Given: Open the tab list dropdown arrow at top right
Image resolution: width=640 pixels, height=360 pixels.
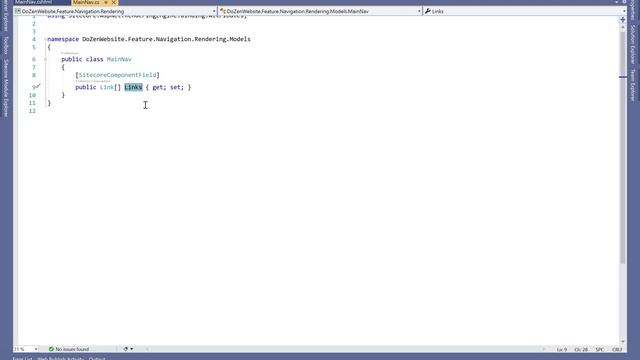Looking at the screenshot, I should tap(616, 2).
